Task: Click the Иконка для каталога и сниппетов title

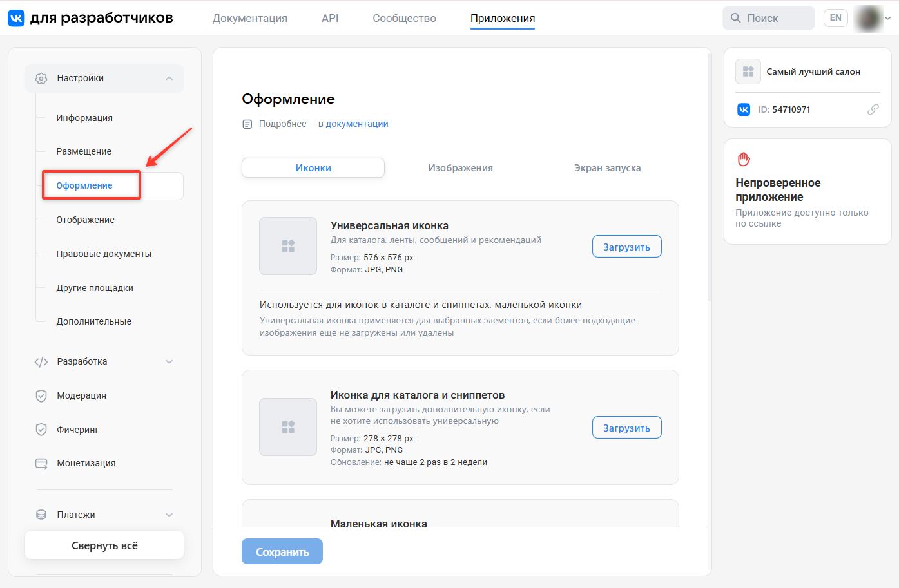Action: click(x=418, y=395)
